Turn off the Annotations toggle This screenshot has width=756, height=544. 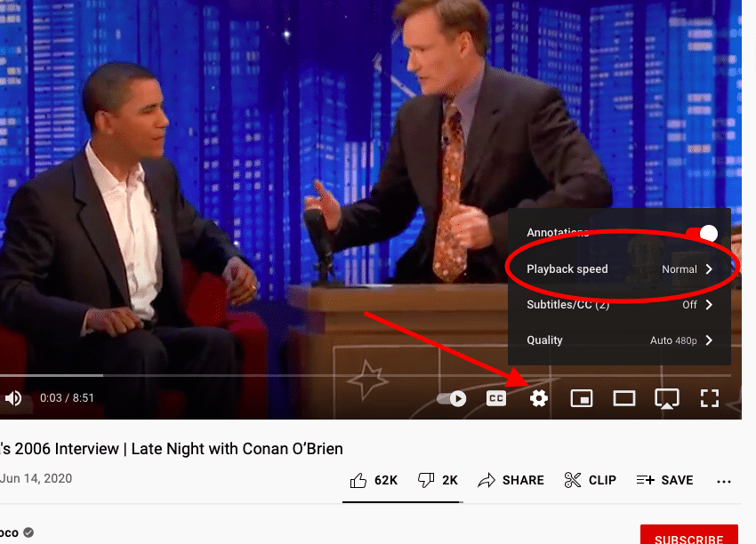click(x=703, y=233)
